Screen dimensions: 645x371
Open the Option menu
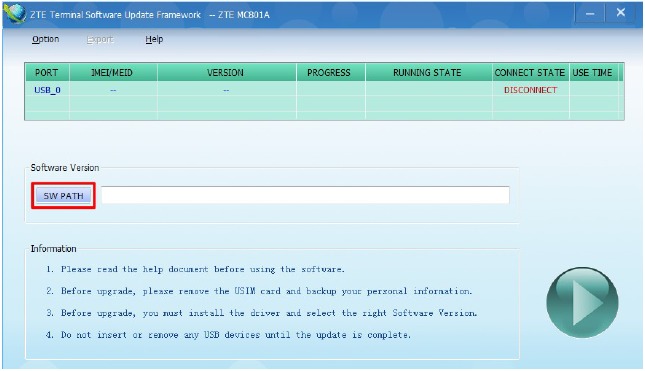coord(45,39)
